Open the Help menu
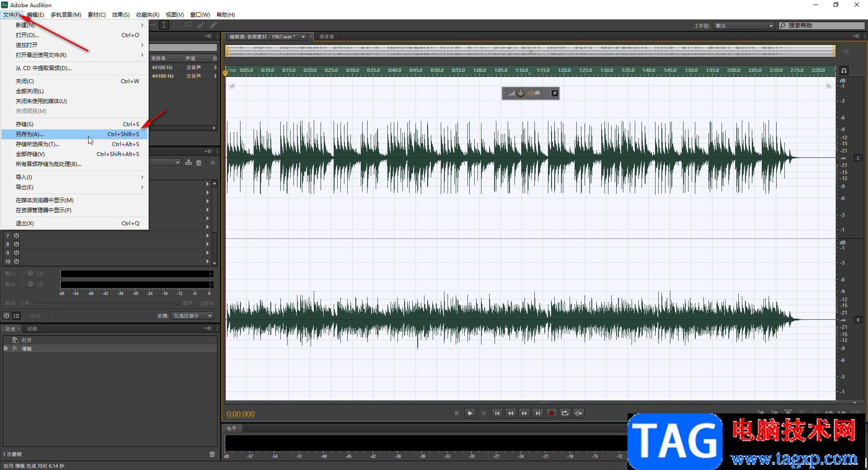 [x=226, y=15]
